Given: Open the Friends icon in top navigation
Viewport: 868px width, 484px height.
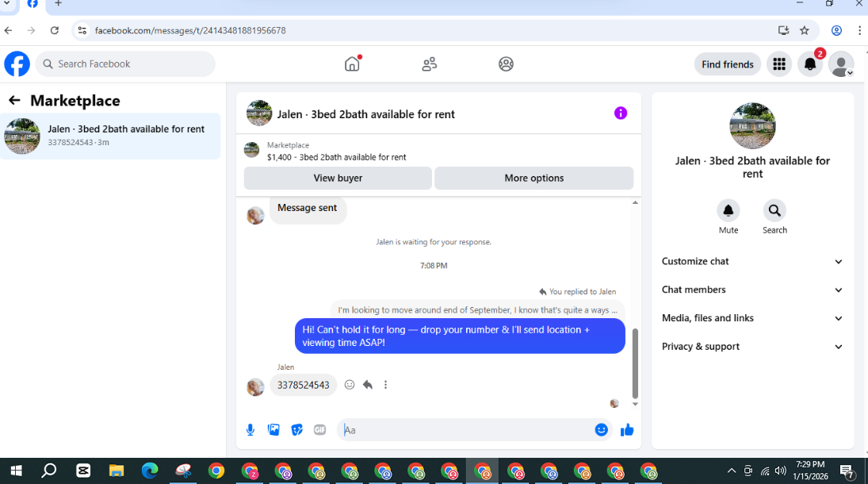Looking at the screenshot, I should 429,64.
